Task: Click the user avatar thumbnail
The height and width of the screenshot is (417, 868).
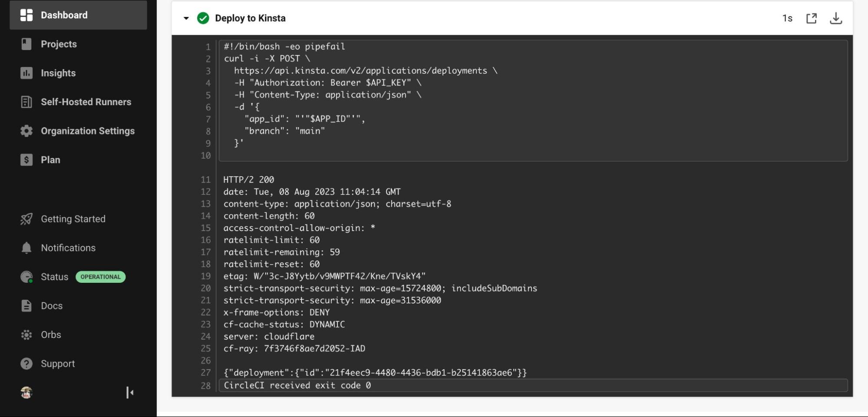Action: [x=26, y=393]
